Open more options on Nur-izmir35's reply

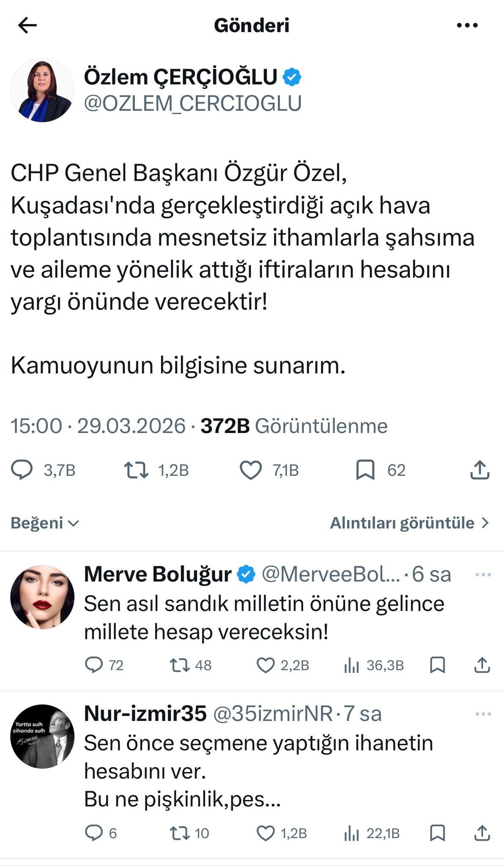483,714
